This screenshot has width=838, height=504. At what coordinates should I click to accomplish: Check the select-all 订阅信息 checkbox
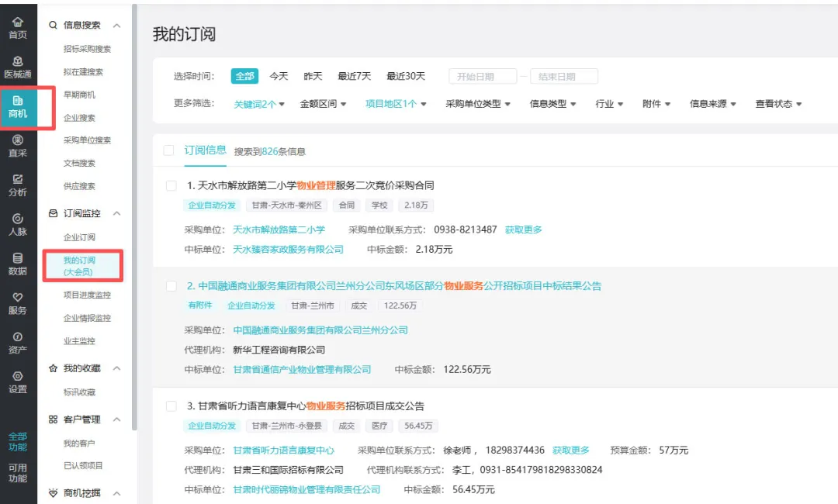tap(168, 150)
